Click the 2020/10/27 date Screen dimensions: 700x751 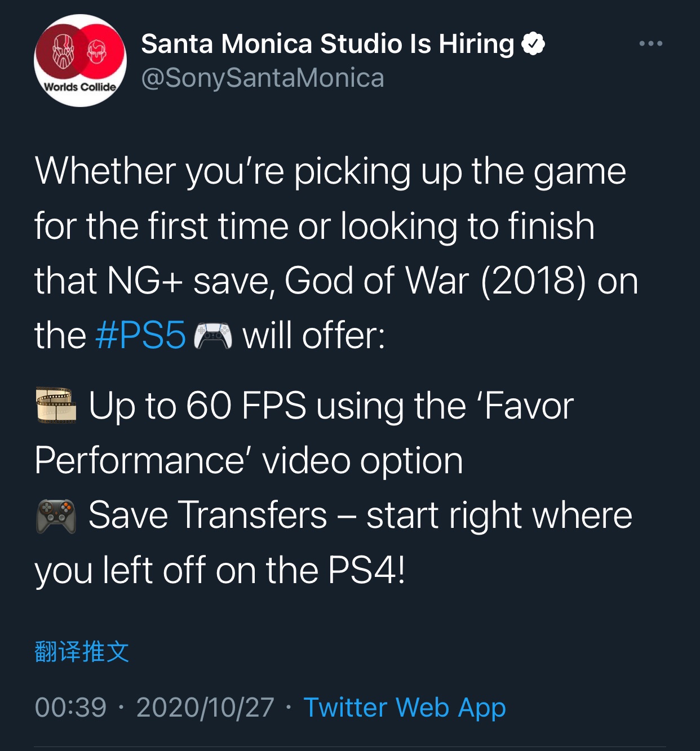pos(205,708)
